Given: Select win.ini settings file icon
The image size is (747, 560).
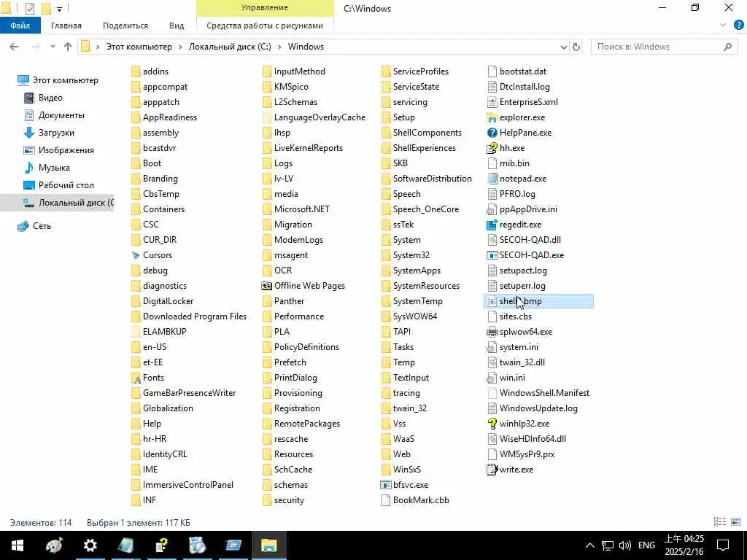Looking at the screenshot, I should click(x=492, y=378).
